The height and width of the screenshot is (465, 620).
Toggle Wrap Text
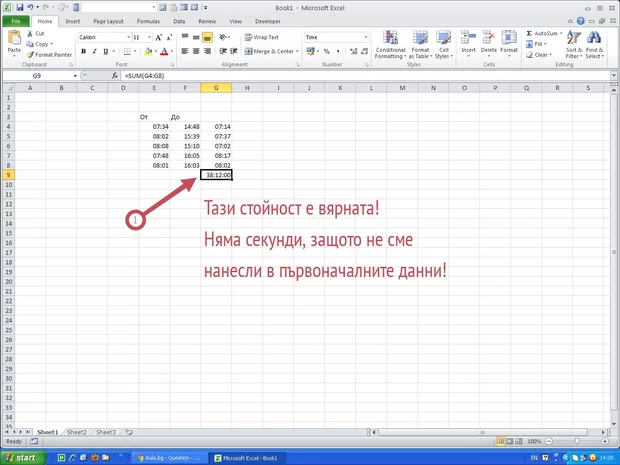pyautogui.click(x=261, y=37)
